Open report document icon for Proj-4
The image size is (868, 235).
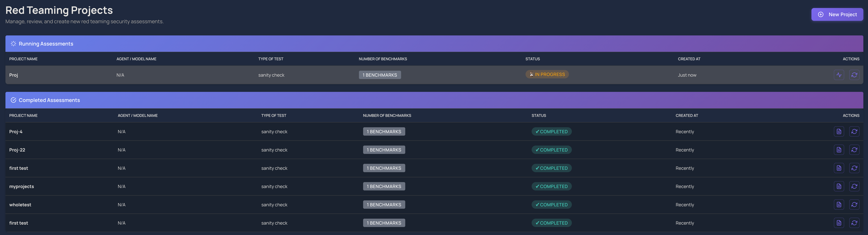839,131
